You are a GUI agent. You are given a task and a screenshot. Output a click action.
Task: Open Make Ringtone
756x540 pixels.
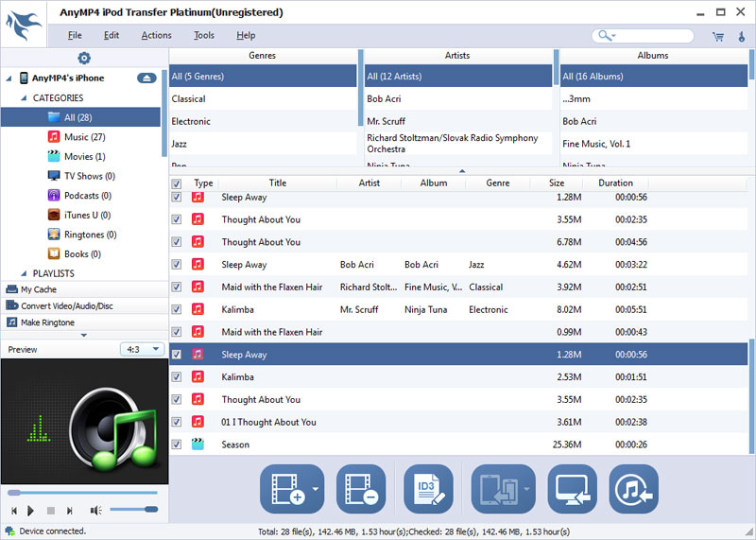(84, 322)
